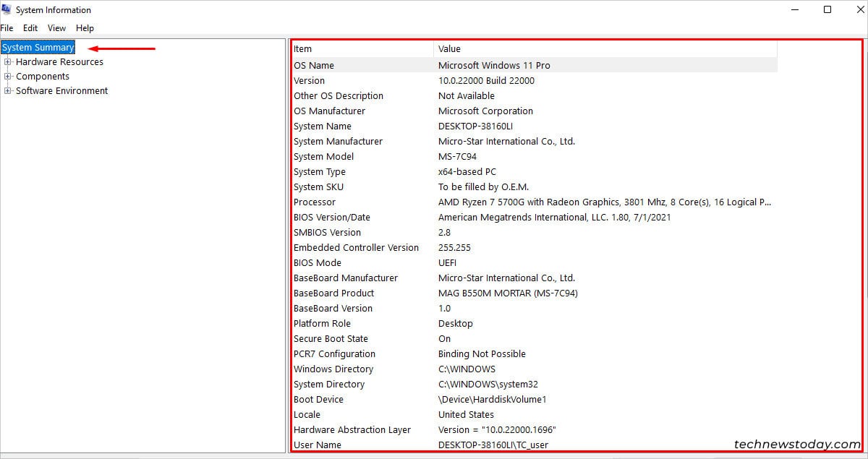The height and width of the screenshot is (459, 868).
Task: Select the System Manufacturer row label
Action: 338,141
